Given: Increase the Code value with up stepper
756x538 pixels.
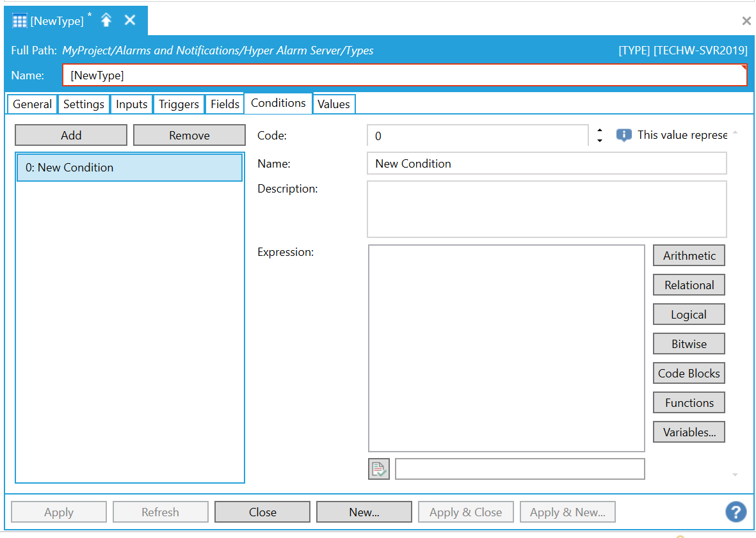Looking at the screenshot, I should point(599,131).
